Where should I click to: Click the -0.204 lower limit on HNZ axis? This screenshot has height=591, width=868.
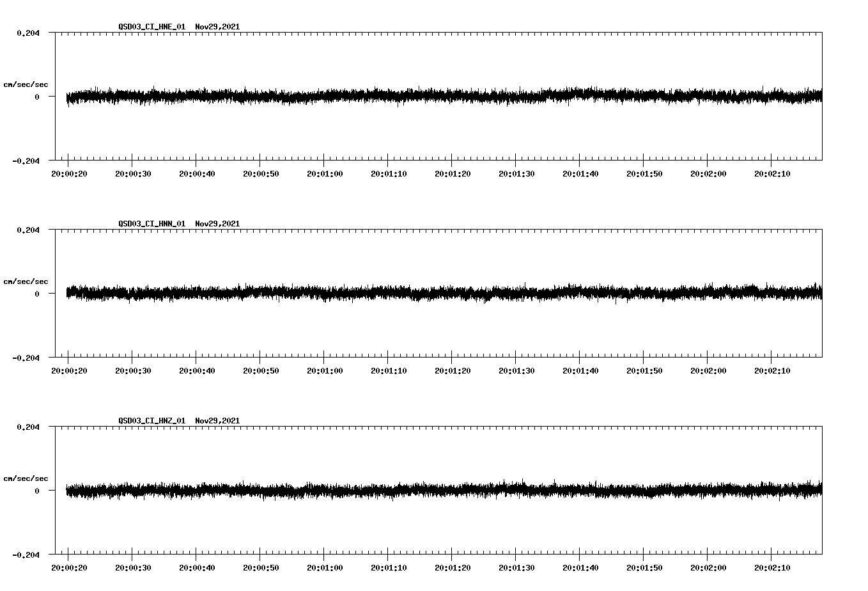coord(26,555)
